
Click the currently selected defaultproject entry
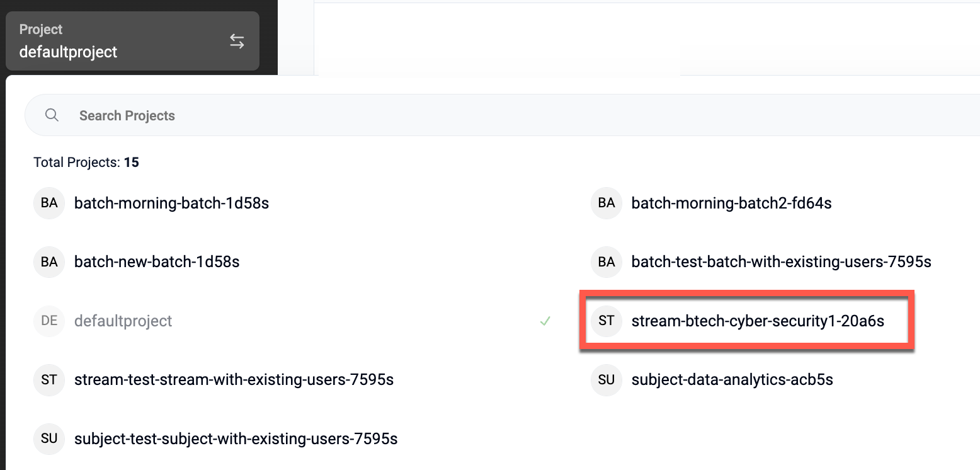click(x=123, y=321)
